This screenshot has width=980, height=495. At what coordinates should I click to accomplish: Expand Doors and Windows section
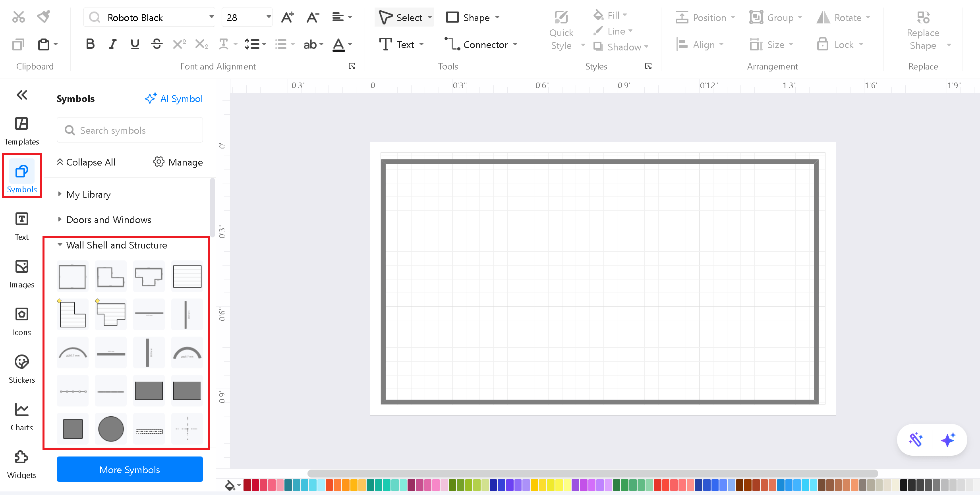pyautogui.click(x=104, y=220)
